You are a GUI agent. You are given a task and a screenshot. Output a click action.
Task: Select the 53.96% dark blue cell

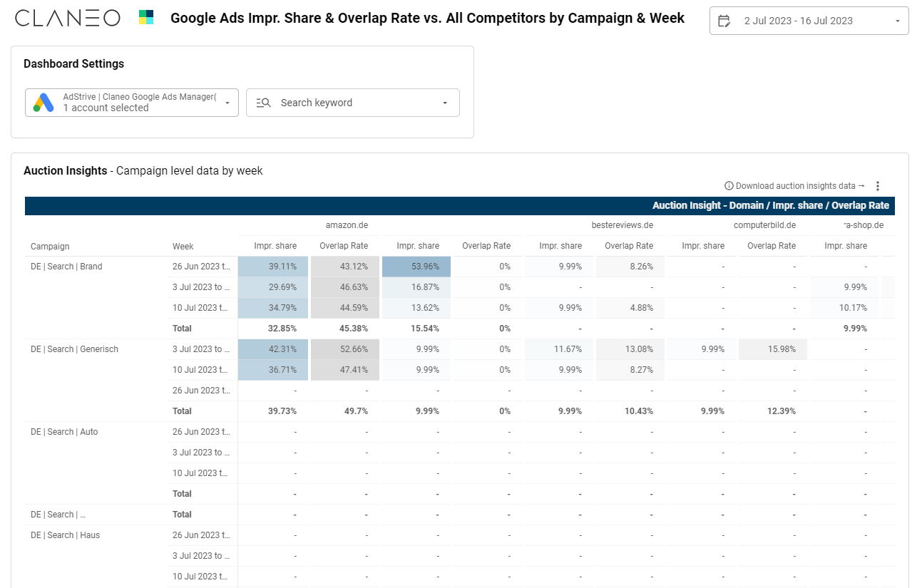[x=416, y=267]
